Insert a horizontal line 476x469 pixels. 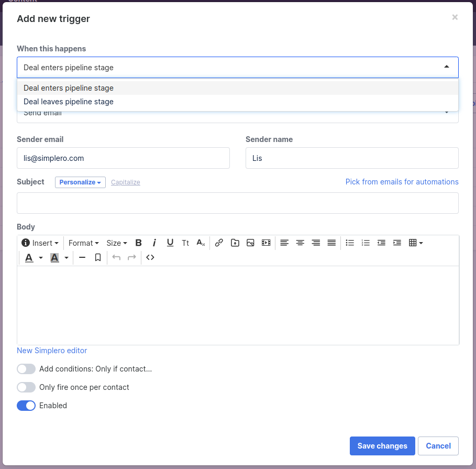82,258
